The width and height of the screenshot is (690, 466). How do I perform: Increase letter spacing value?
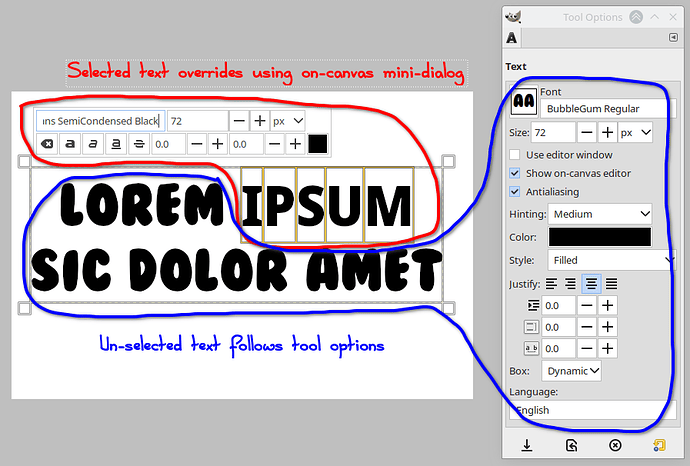[607, 349]
